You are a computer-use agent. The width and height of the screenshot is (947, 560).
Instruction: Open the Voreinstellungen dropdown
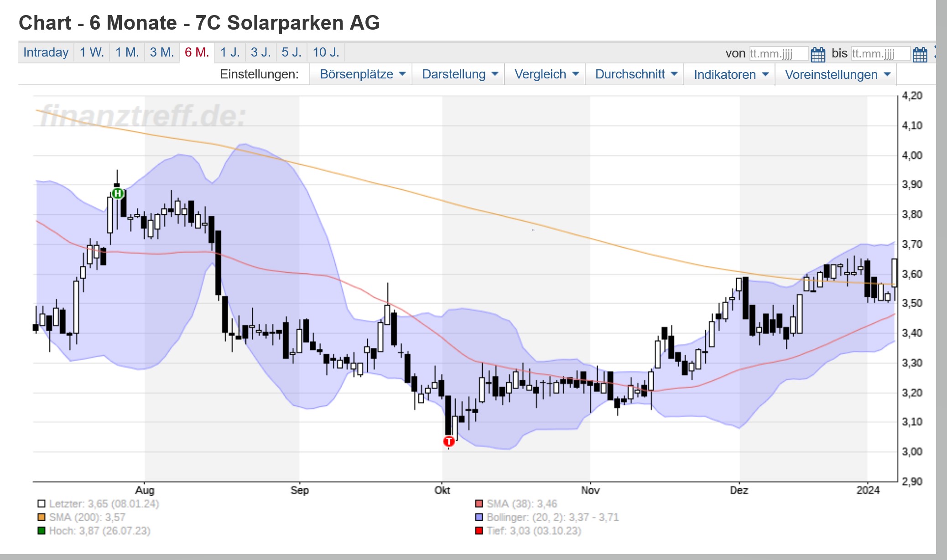838,74
